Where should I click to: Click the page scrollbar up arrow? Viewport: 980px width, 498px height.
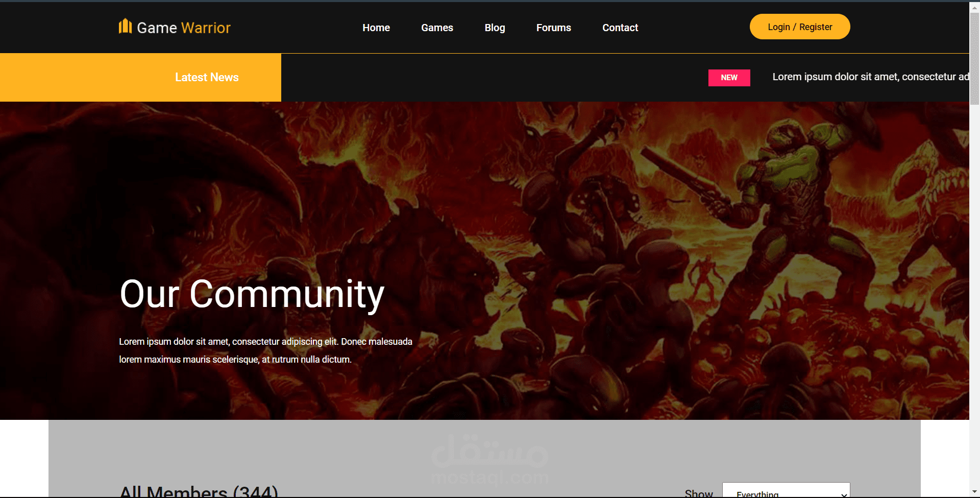(x=974, y=7)
